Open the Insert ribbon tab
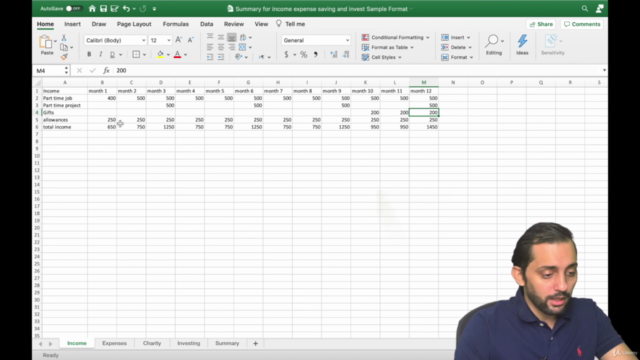640x360 pixels. [72, 24]
